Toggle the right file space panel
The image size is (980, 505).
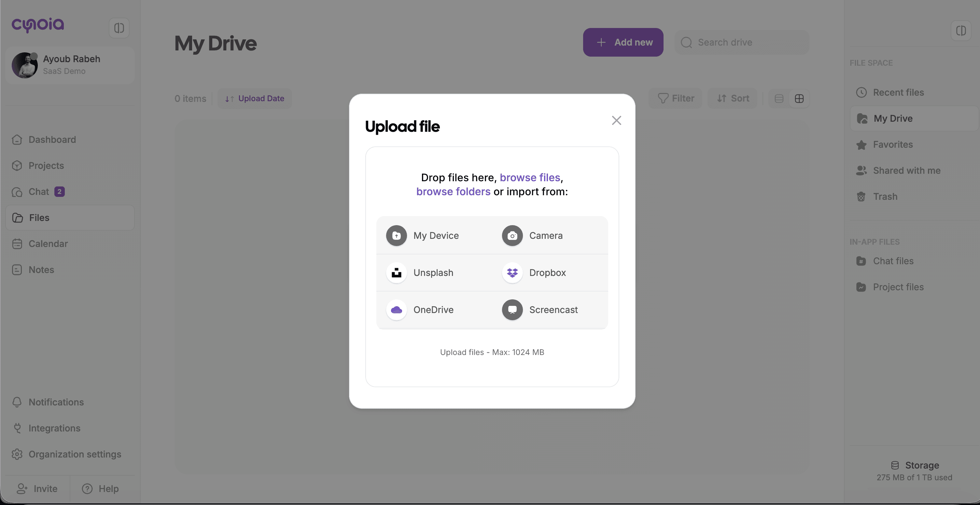pyautogui.click(x=960, y=30)
